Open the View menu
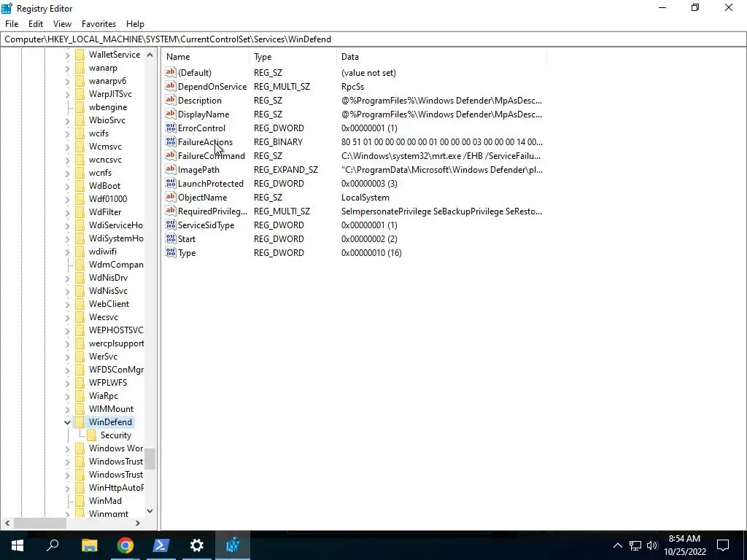747x560 pixels. [x=62, y=24]
